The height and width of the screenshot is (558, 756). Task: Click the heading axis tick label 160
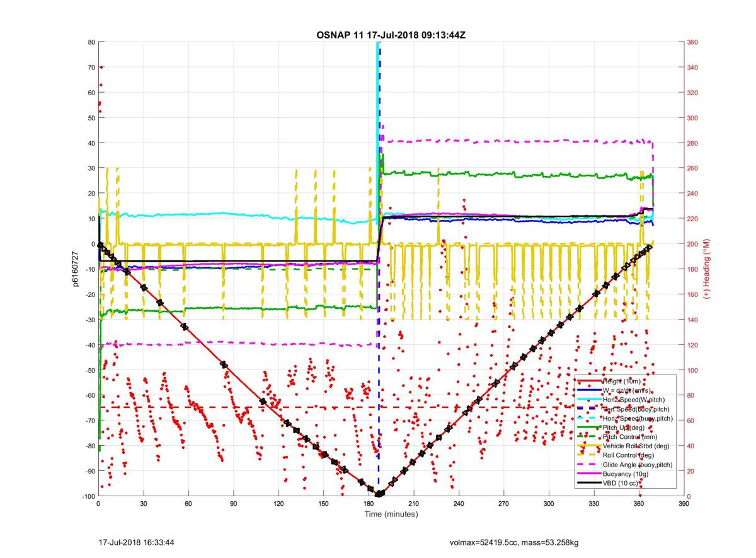click(x=693, y=294)
